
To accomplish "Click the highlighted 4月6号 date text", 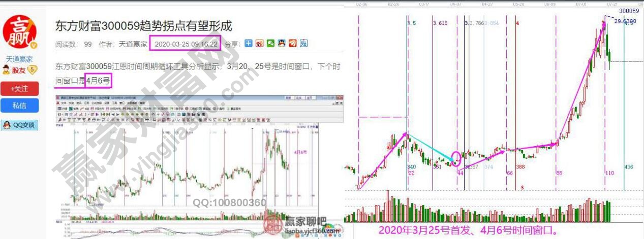I will click(102, 80).
